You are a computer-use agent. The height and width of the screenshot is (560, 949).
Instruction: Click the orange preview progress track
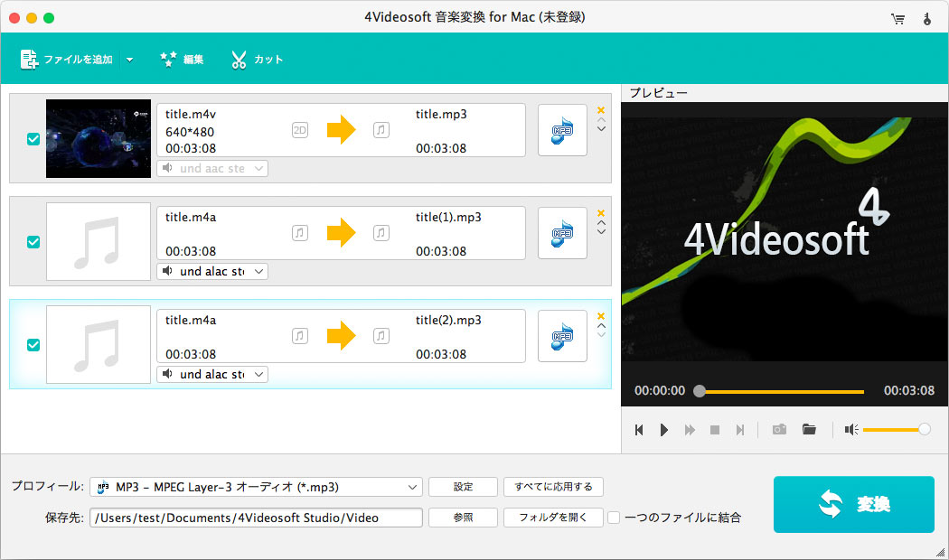tap(785, 392)
